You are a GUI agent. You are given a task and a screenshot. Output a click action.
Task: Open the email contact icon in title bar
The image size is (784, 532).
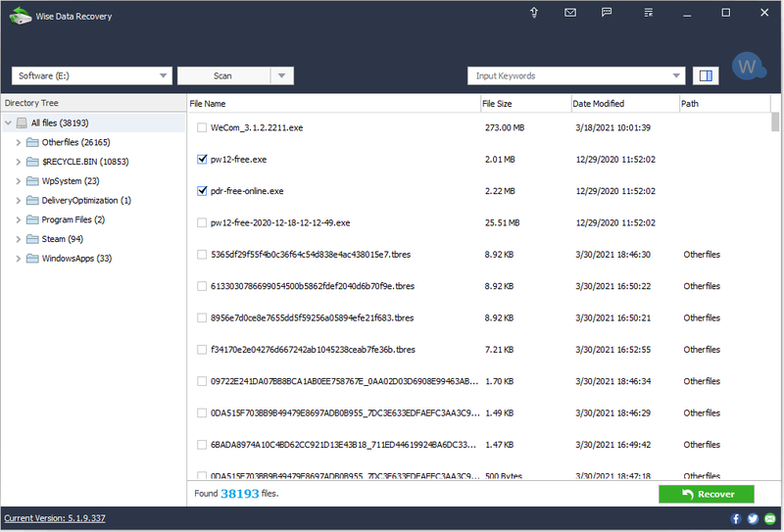(570, 13)
